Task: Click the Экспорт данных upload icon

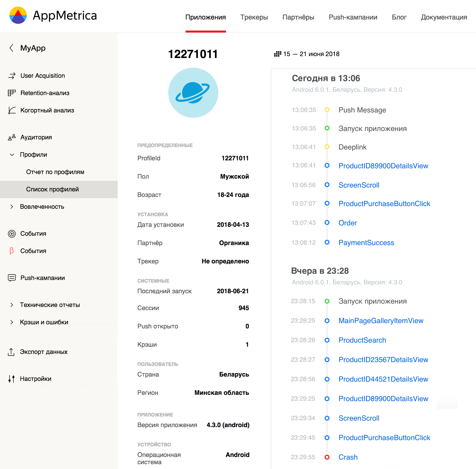Action: tap(11, 352)
